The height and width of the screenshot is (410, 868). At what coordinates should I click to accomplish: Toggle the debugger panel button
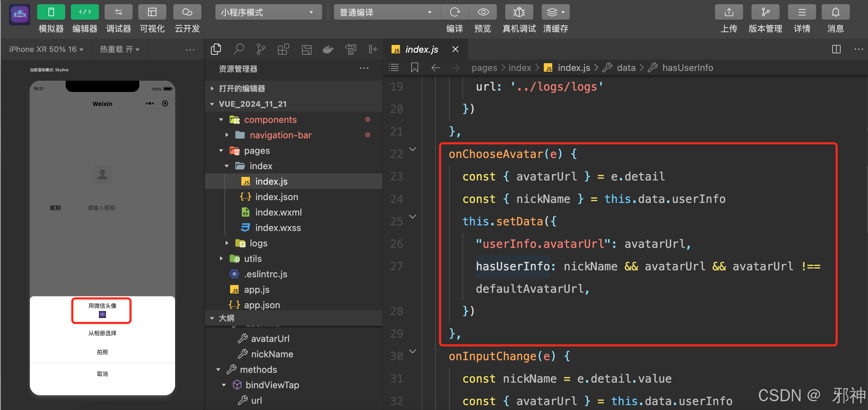pos(118,12)
